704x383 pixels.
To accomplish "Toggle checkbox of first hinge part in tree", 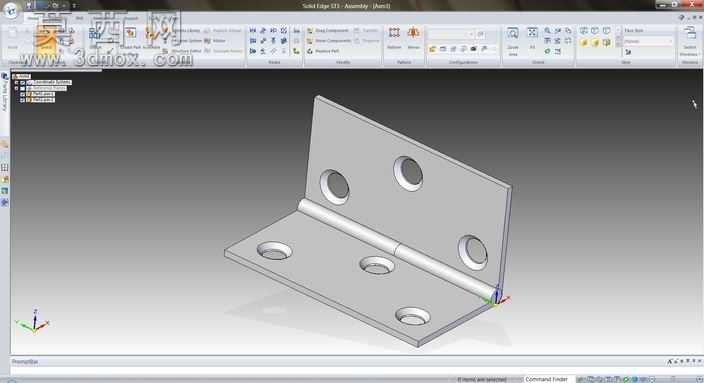I will point(23,94).
